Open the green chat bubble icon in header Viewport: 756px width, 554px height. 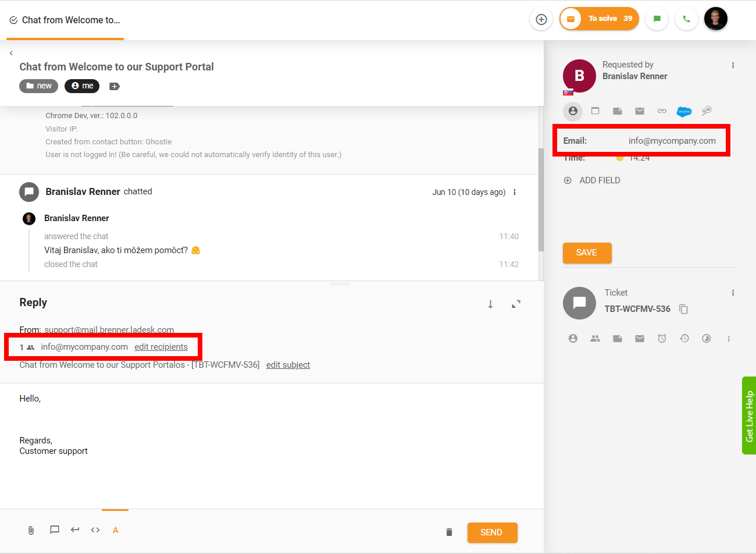pyautogui.click(x=657, y=19)
